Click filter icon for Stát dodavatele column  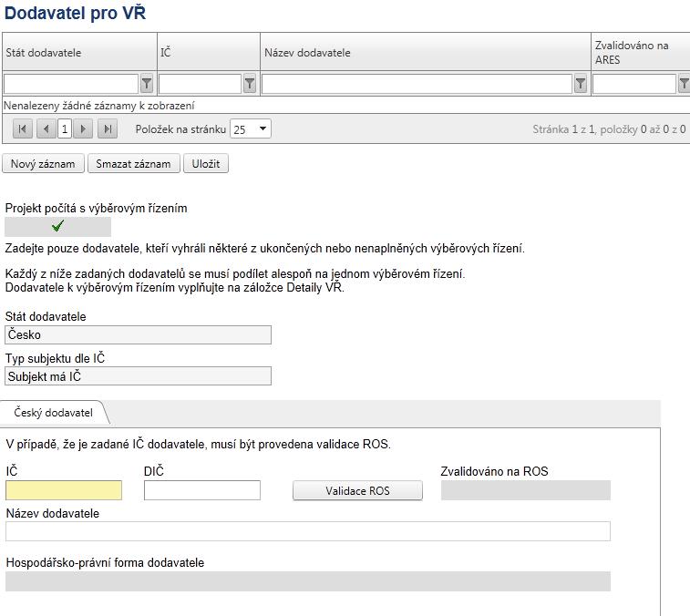pos(147,84)
